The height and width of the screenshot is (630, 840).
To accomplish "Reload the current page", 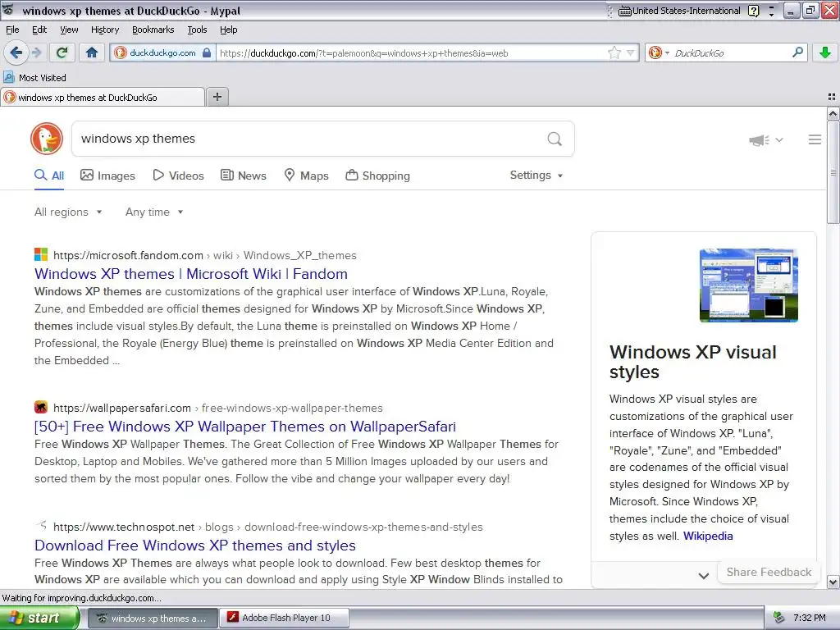I will pyautogui.click(x=62, y=52).
